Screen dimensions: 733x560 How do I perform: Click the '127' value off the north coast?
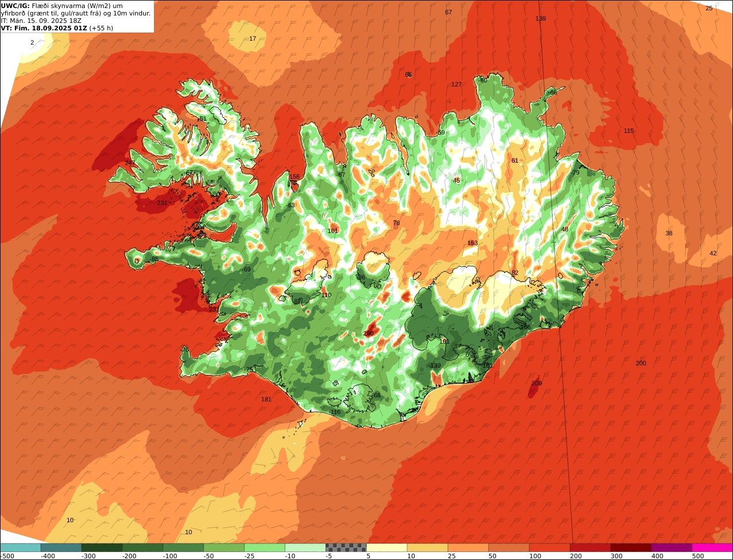456,85
